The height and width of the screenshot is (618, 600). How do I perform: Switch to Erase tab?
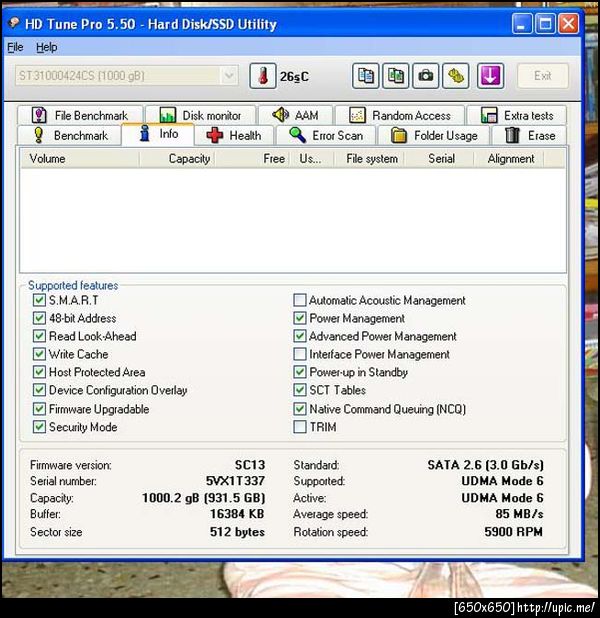(x=529, y=136)
